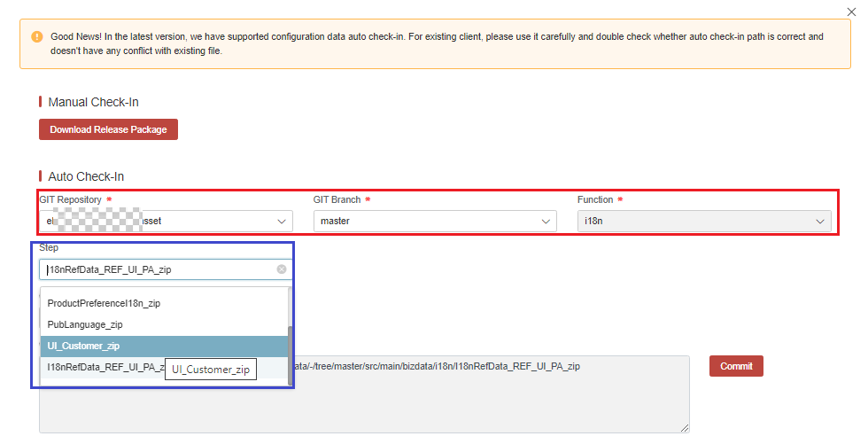
Task: Click the orange warning icon in the banner
Action: (x=36, y=37)
